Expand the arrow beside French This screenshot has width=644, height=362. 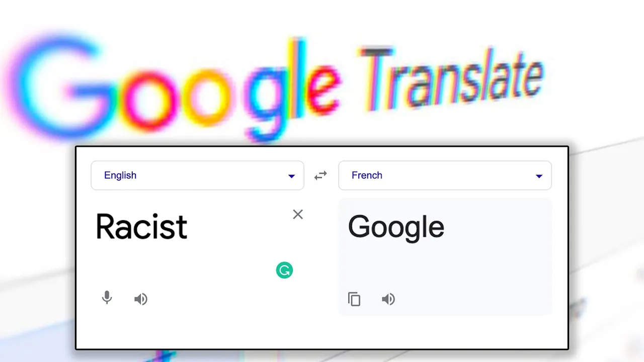pyautogui.click(x=539, y=176)
